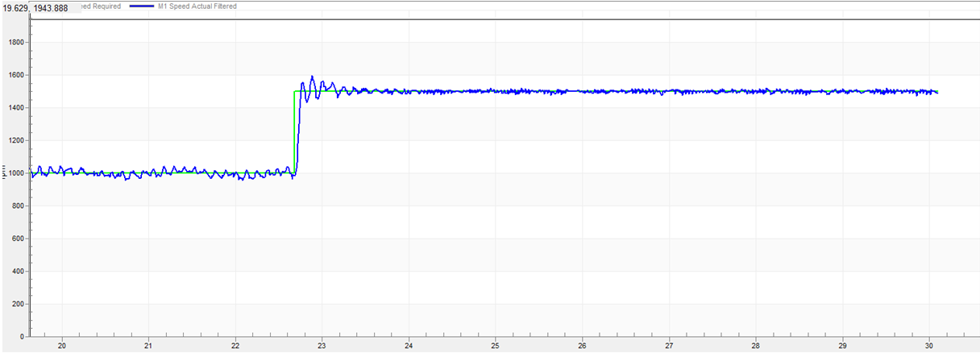
Task: Click the 22 label on the time axis
Action: point(235,345)
